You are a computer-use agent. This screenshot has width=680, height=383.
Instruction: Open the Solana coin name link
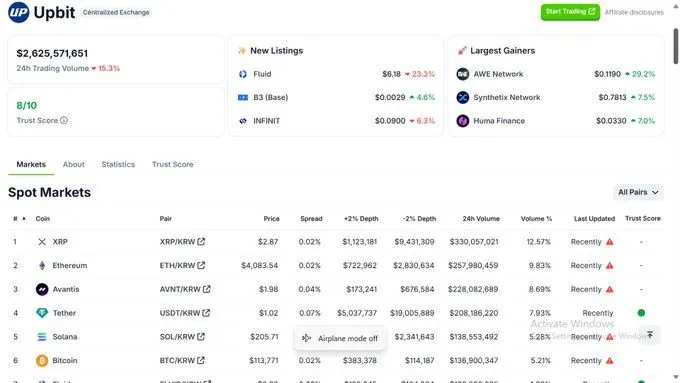pos(65,337)
